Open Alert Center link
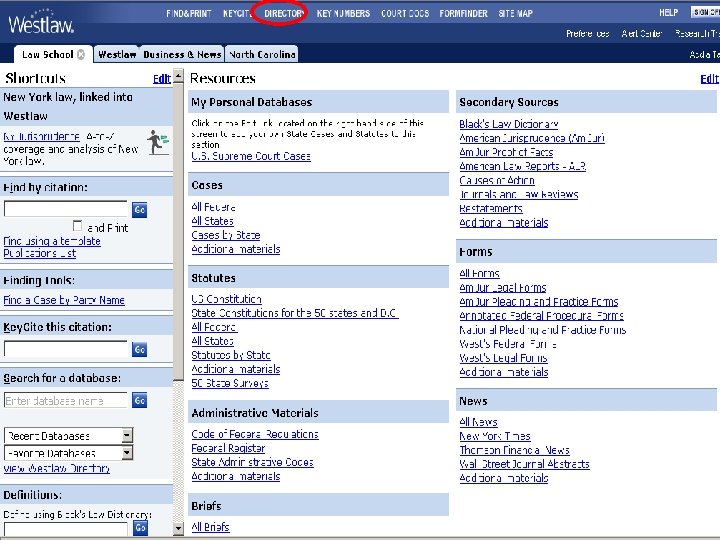This screenshot has height=540, width=720. coord(641,34)
